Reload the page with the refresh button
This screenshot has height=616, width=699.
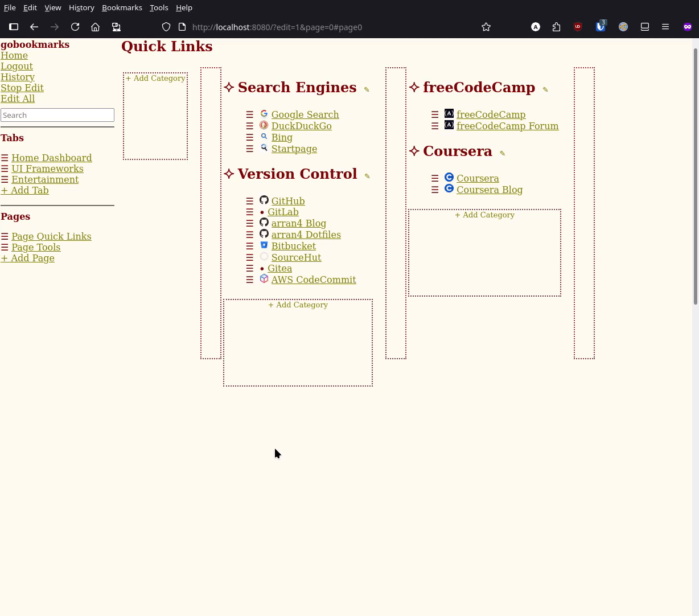tap(75, 27)
